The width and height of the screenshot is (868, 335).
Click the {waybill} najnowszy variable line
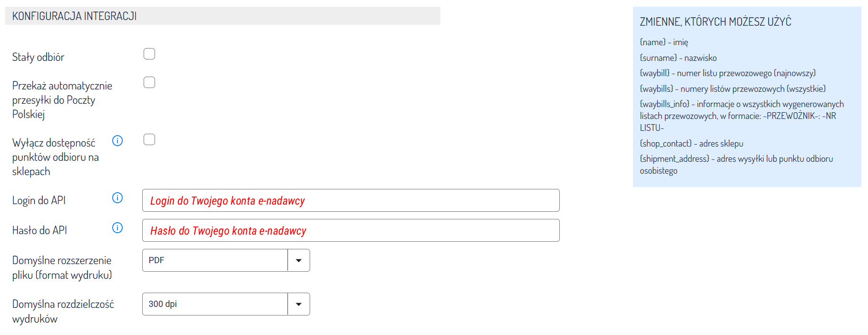coord(727,73)
